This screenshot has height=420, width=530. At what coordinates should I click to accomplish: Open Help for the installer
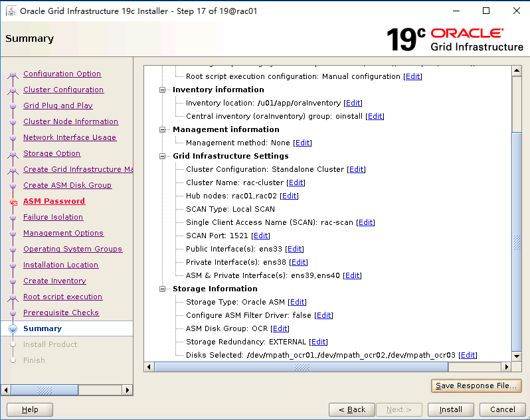(x=30, y=409)
